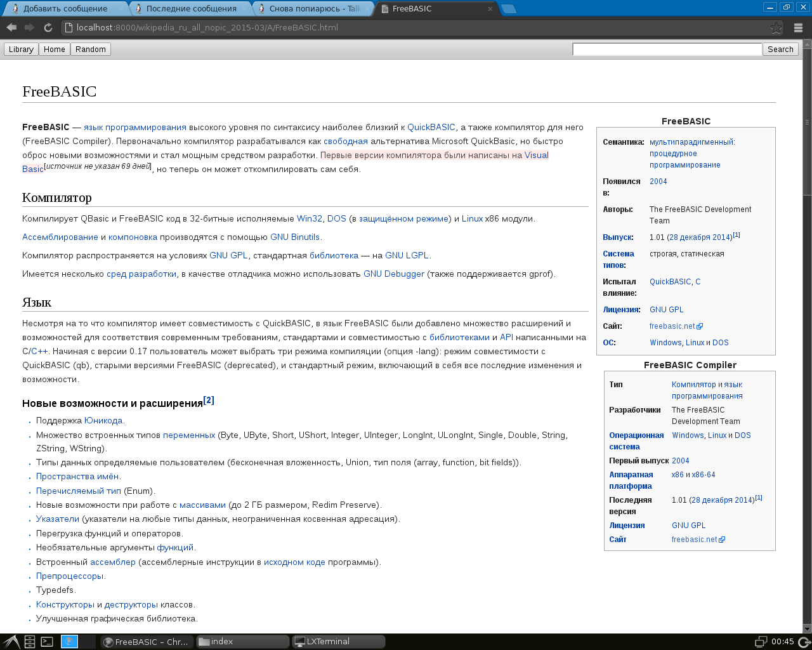Image resolution: width=812 pixels, height=650 pixels.
Task: Click the Random button
Action: pos(91,50)
